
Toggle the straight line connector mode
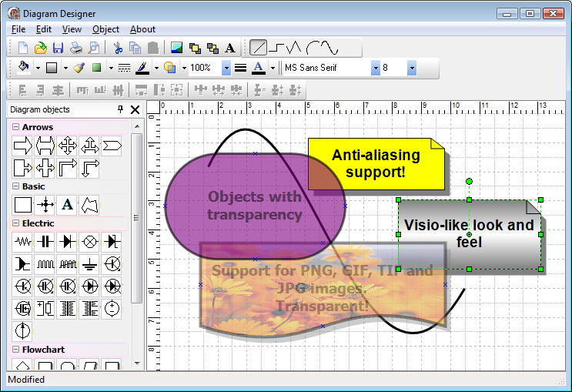(x=259, y=48)
